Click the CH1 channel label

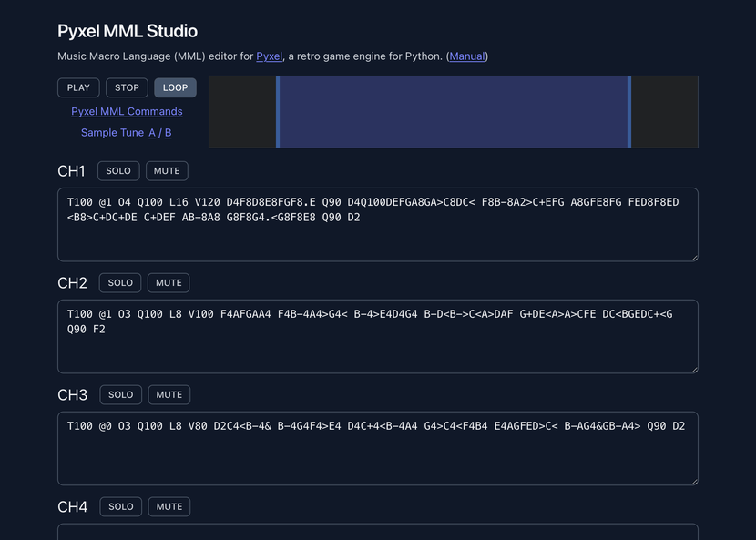click(x=71, y=171)
